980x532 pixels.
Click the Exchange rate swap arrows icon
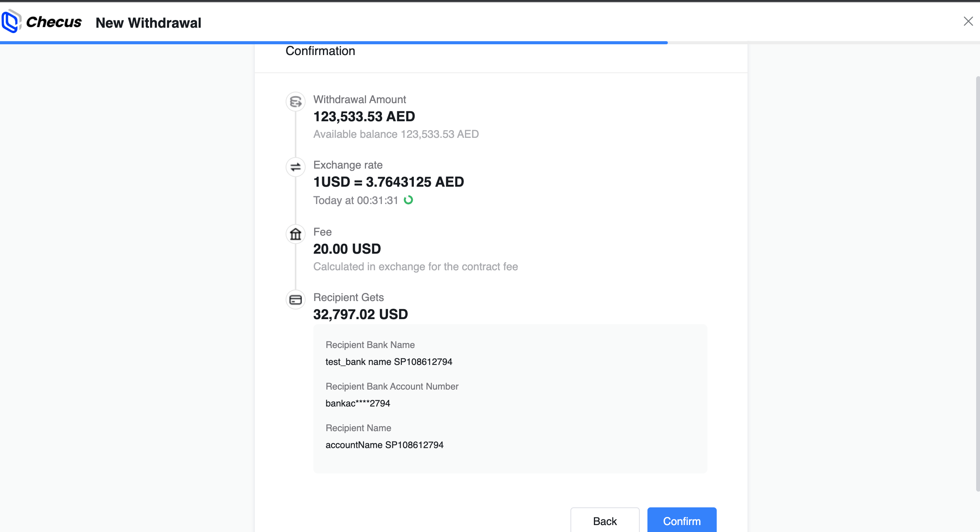pyautogui.click(x=296, y=167)
